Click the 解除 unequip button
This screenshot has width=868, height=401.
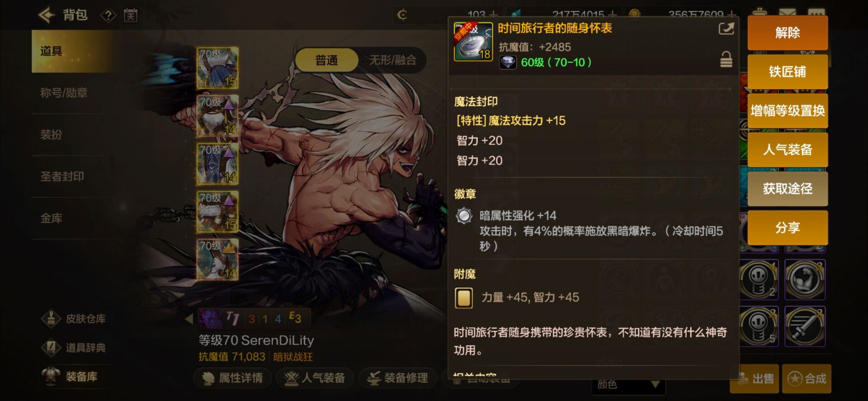[x=788, y=33]
